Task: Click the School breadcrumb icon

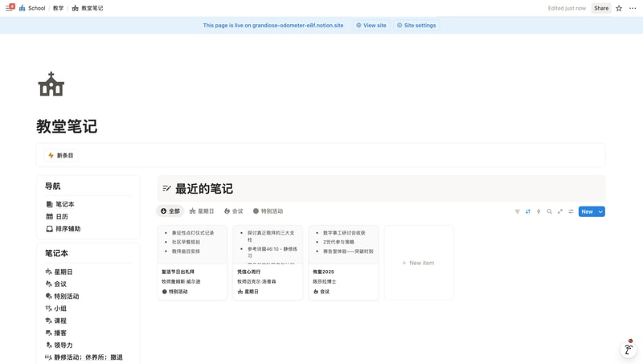Action: tap(23, 8)
